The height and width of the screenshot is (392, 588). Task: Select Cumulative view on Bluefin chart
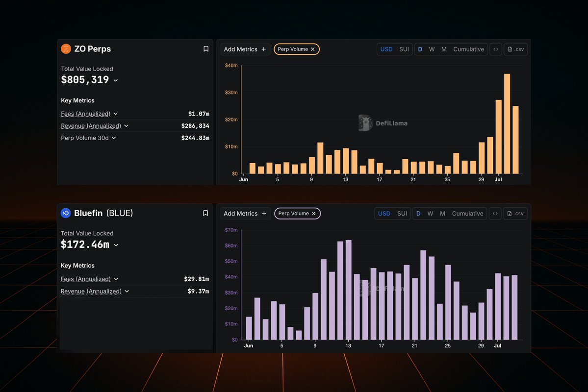point(468,214)
